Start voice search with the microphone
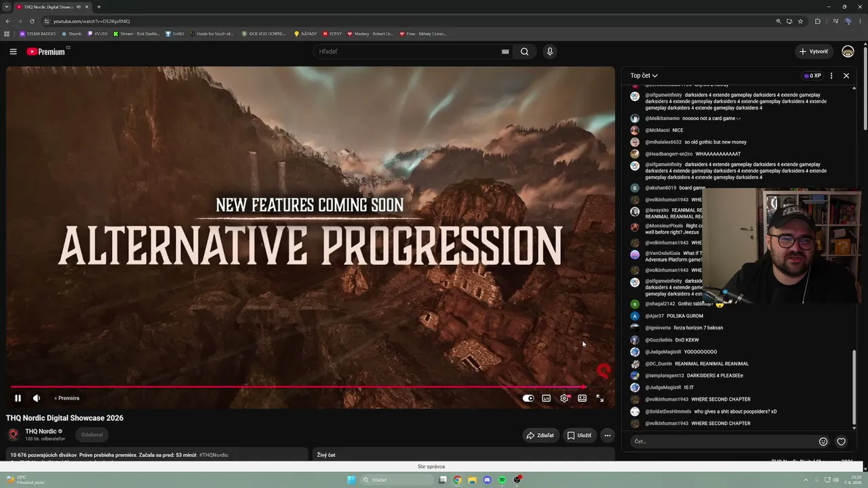This screenshot has width=868, height=488. coord(550,52)
